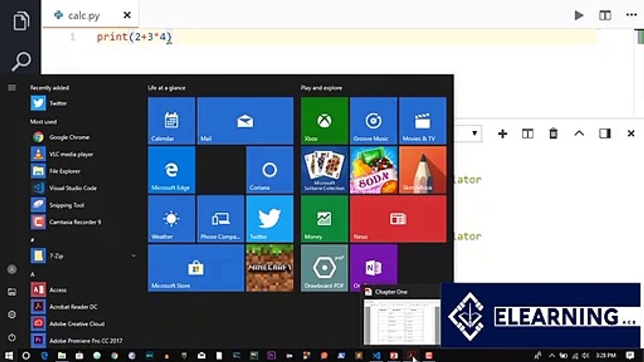
Task: Move the panel to the side
Action: (605, 133)
